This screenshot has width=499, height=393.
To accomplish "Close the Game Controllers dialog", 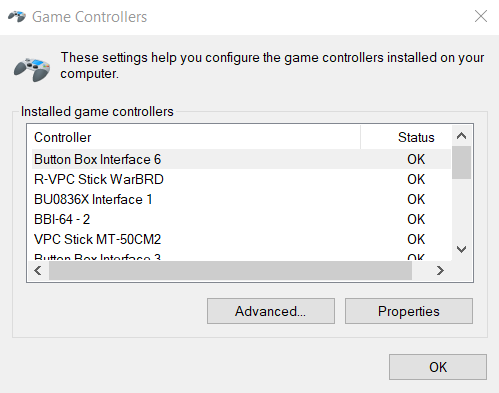I will [x=481, y=16].
